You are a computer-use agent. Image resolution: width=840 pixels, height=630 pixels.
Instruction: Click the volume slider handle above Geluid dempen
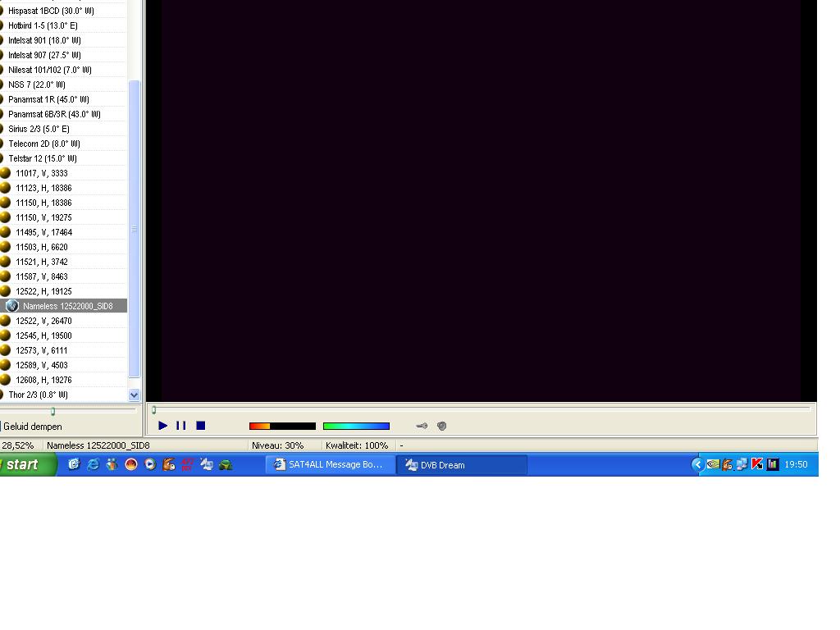52,412
